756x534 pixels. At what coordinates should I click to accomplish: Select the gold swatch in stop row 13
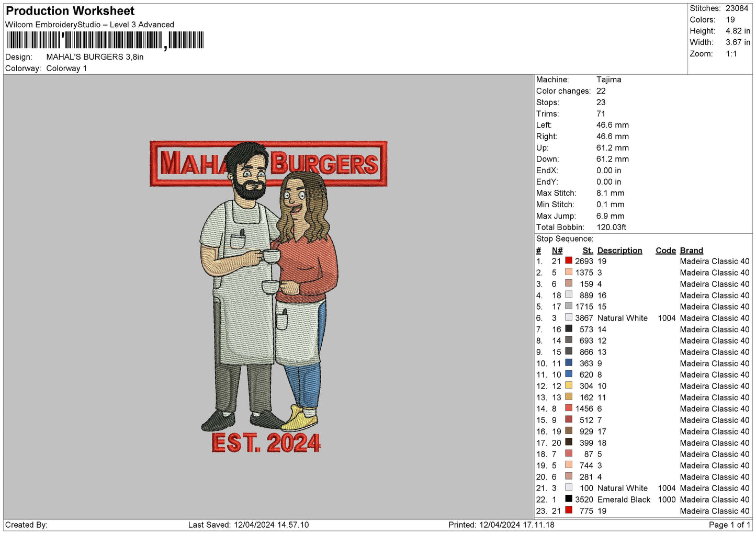(x=569, y=397)
